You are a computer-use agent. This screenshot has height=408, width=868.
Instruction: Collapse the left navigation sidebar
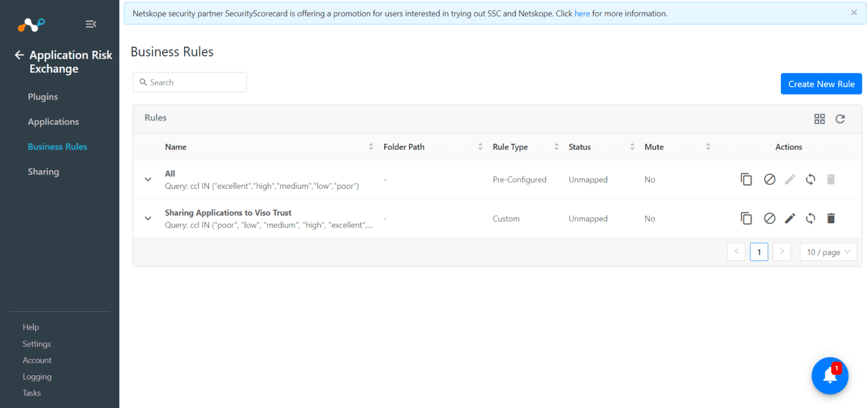[90, 24]
